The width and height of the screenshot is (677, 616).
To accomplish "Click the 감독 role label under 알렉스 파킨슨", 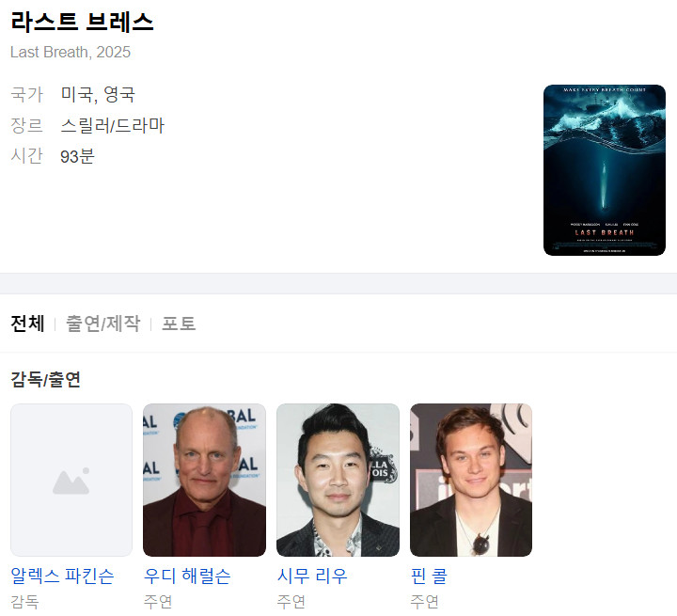I will pos(24,601).
